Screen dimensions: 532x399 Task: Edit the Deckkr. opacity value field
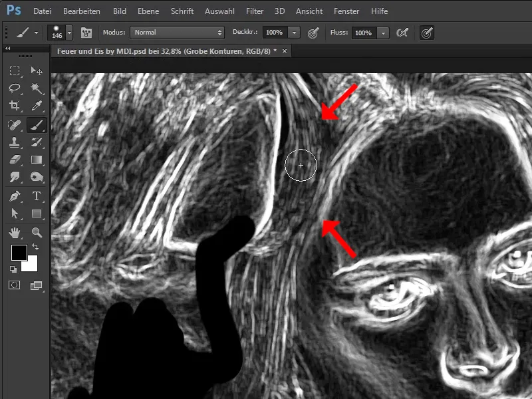point(275,33)
